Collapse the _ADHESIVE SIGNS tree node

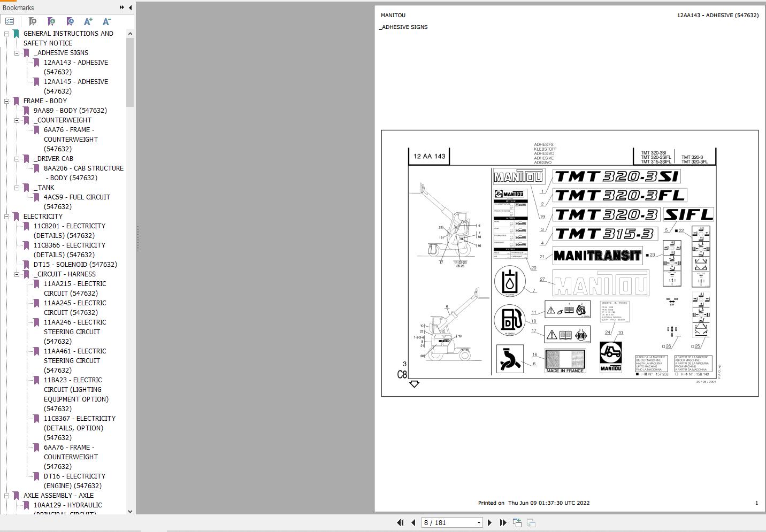point(17,53)
